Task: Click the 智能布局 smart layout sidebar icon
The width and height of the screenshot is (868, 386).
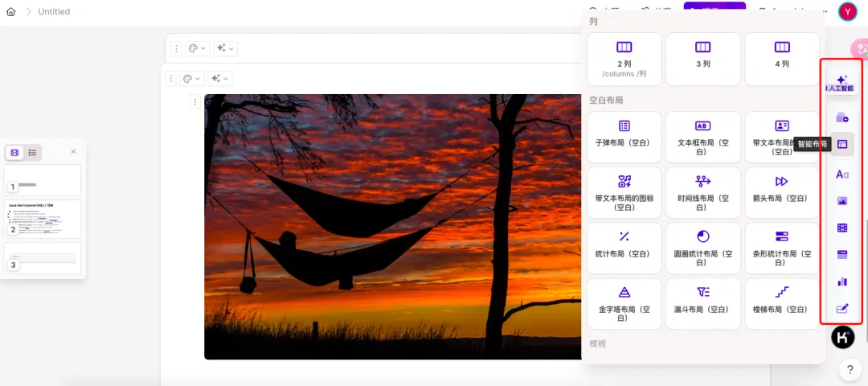Action: pyautogui.click(x=841, y=145)
